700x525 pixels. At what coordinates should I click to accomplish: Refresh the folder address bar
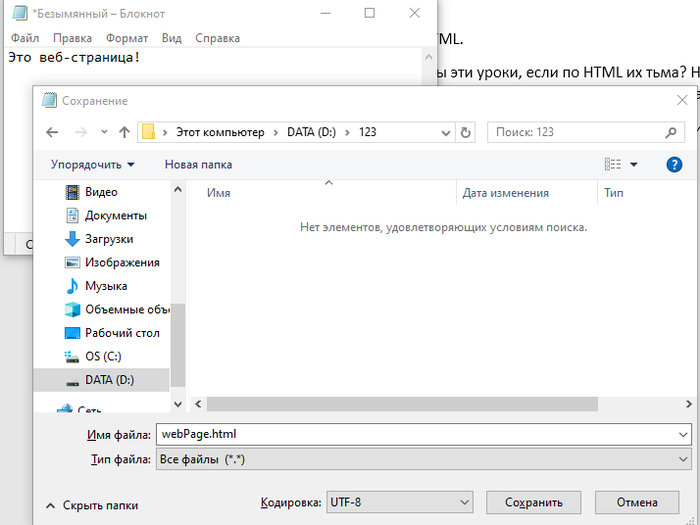point(465,132)
